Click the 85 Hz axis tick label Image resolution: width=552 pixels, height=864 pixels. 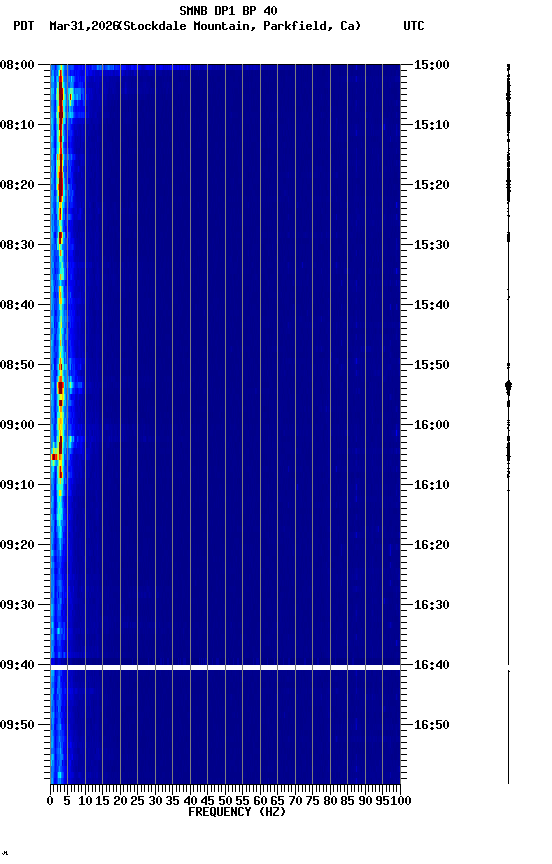(347, 802)
